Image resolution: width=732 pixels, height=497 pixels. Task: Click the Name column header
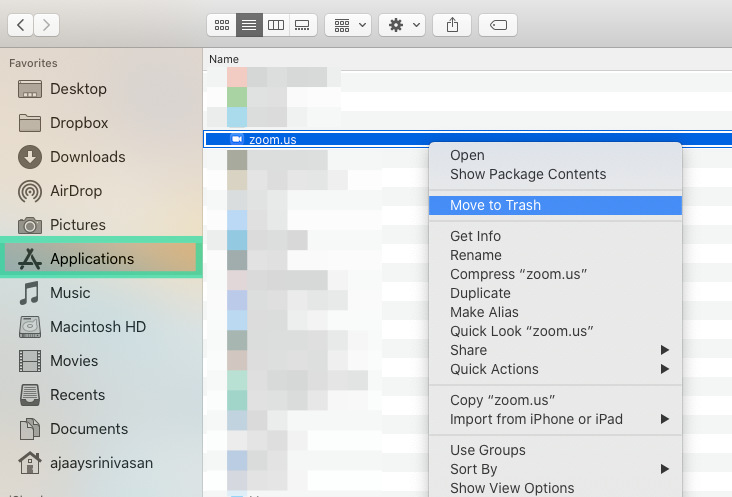point(223,60)
